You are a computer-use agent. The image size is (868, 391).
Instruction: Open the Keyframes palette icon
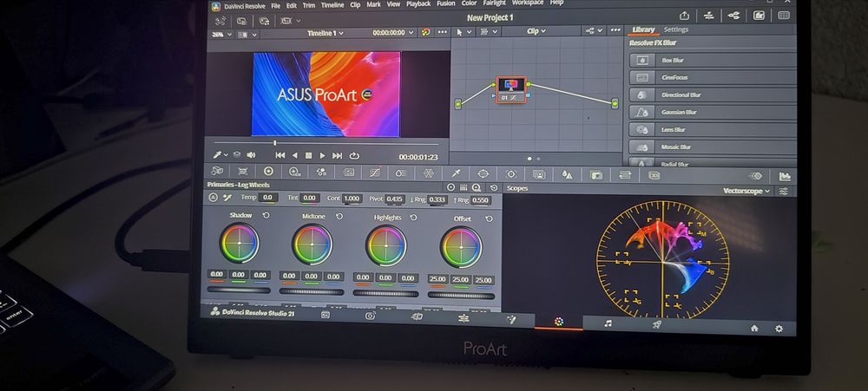coord(756,176)
